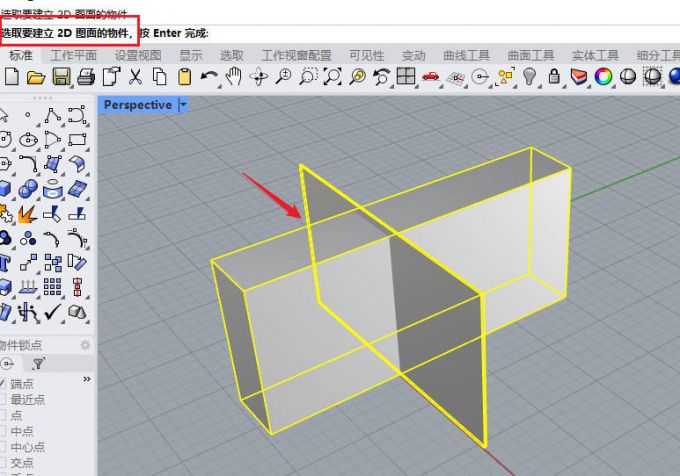680x476 pixels.
Task: Open a file with the yellow folder icon
Action: point(36,77)
